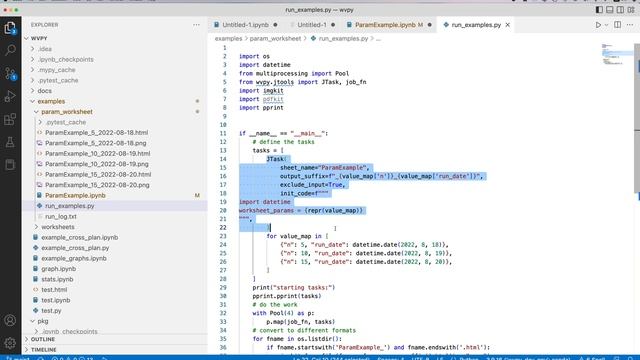
Task: Click the editor vertical scrollbar
Action: point(637,118)
